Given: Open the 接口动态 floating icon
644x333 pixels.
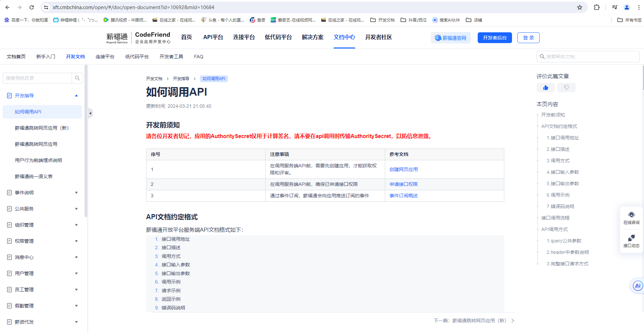Looking at the screenshot, I should [632, 241].
